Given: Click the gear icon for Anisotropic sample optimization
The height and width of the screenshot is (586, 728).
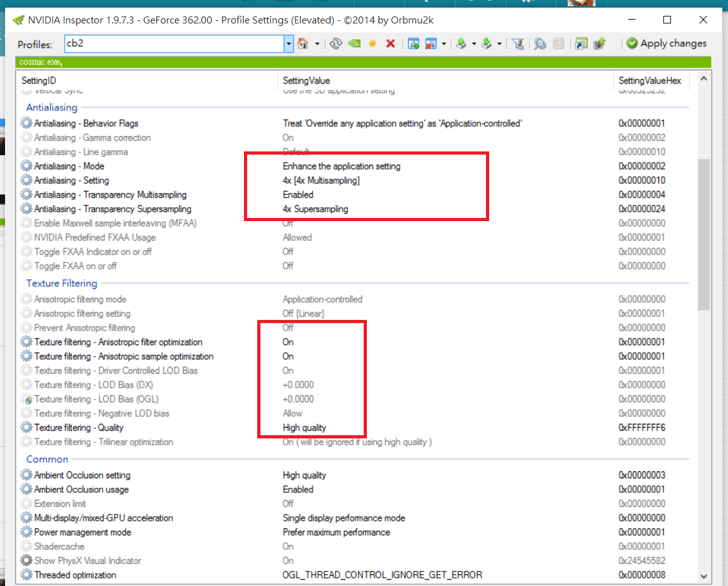Looking at the screenshot, I should click(27, 356).
